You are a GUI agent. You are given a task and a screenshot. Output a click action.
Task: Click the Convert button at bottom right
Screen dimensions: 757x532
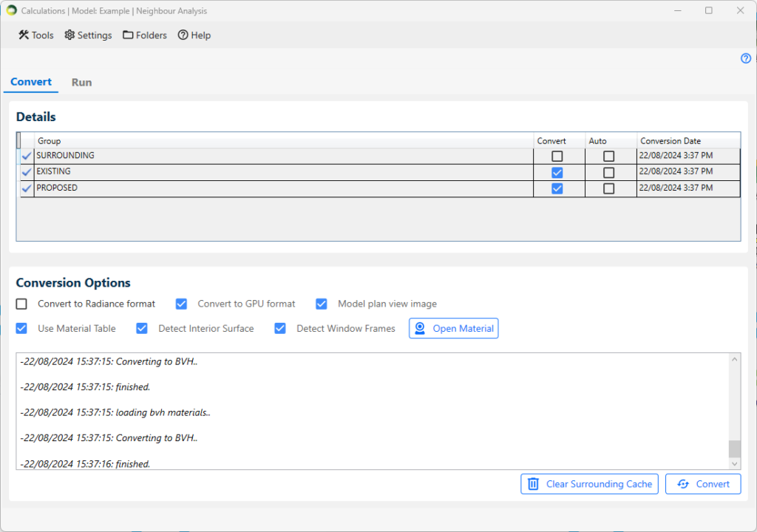pos(703,484)
